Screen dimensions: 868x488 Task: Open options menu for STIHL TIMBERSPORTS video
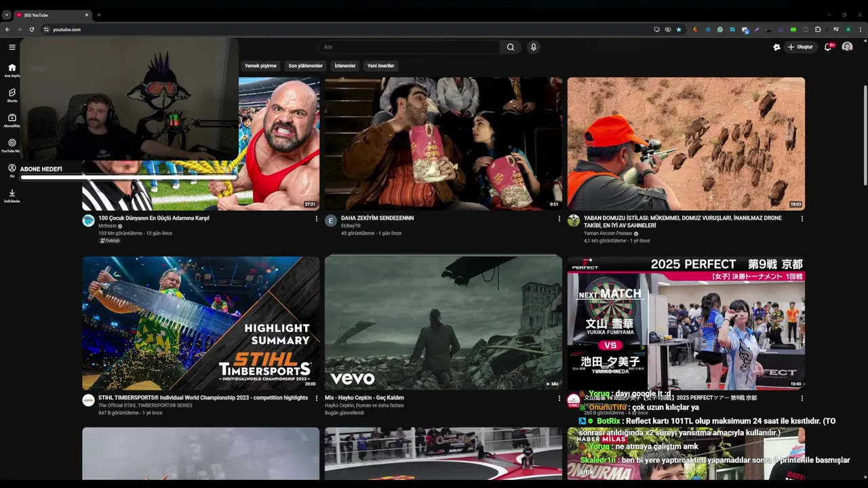click(316, 399)
